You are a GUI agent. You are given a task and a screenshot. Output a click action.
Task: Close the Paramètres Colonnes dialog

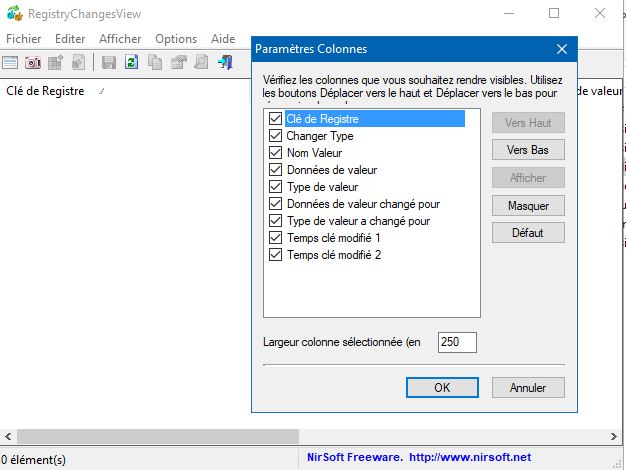[562, 49]
